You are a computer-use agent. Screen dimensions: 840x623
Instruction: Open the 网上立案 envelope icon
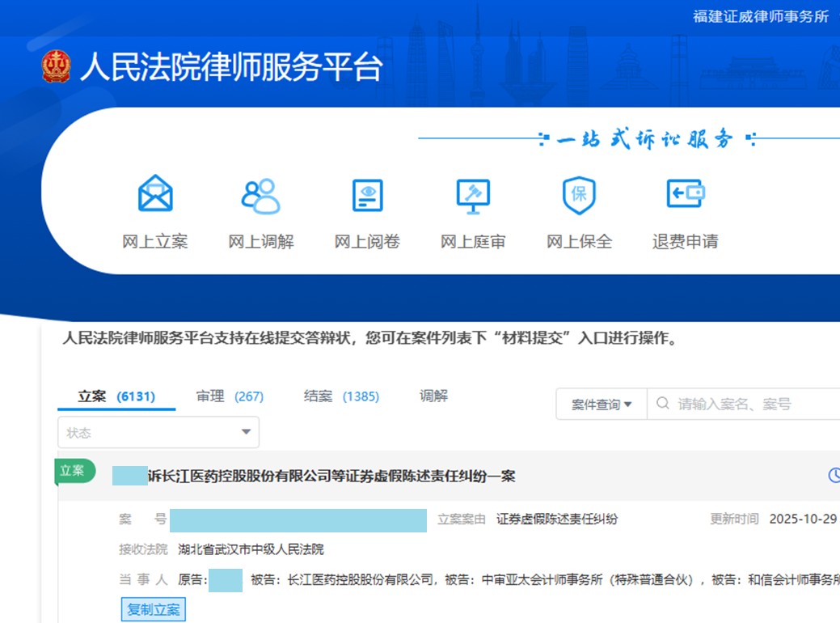point(155,194)
